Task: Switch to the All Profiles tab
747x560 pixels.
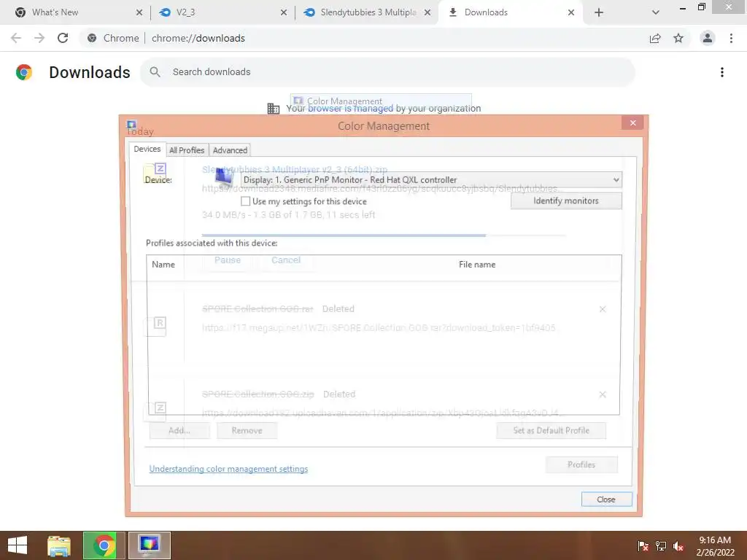Action: [187, 150]
